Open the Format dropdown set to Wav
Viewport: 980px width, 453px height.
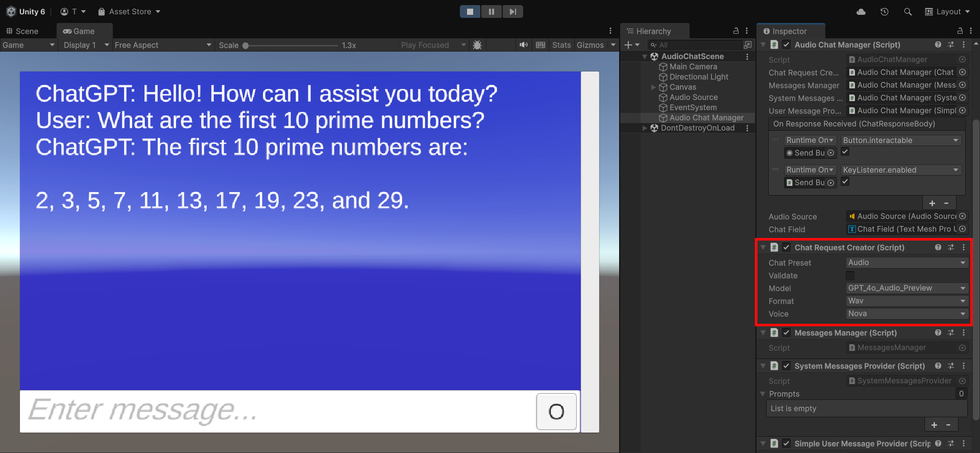click(907, 301)
